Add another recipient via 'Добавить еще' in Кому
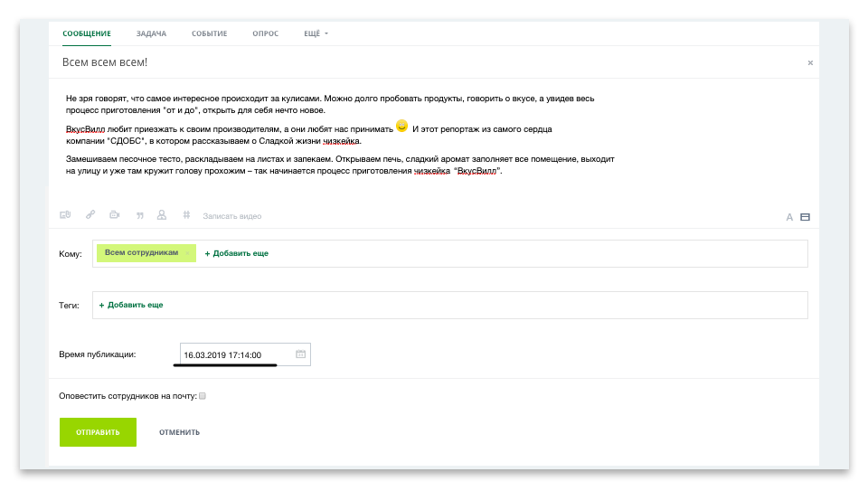 [236, 253]
